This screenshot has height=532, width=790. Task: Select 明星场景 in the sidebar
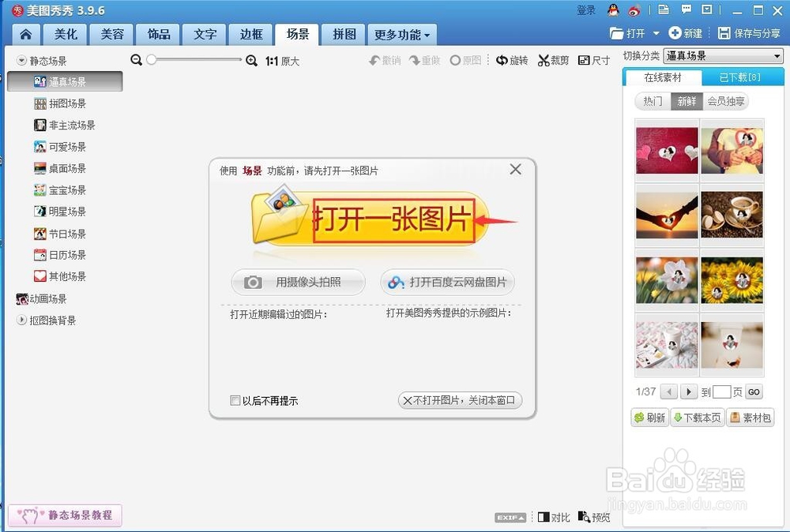[60, 212]
